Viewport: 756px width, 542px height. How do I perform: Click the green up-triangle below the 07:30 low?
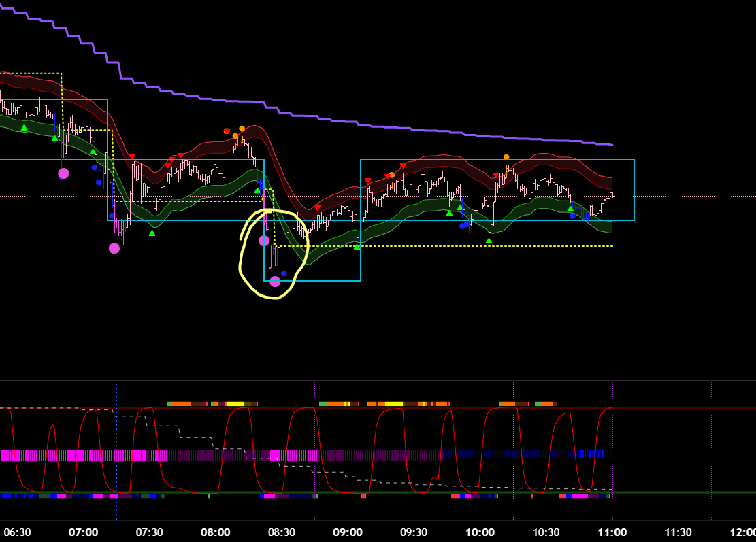pos(152,233)
